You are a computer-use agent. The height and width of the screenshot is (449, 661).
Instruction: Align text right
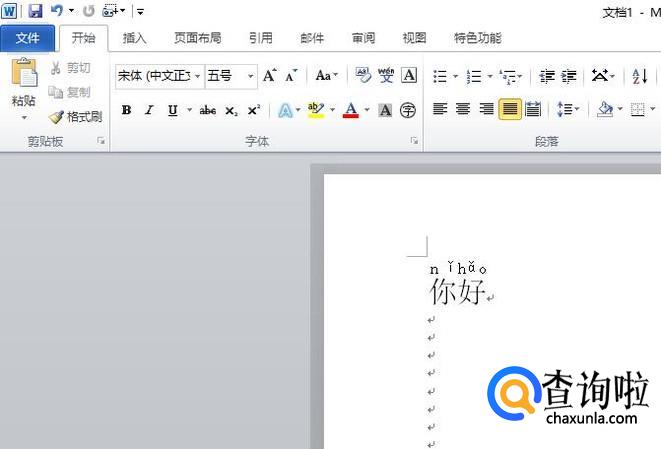[x=486, y=109]
